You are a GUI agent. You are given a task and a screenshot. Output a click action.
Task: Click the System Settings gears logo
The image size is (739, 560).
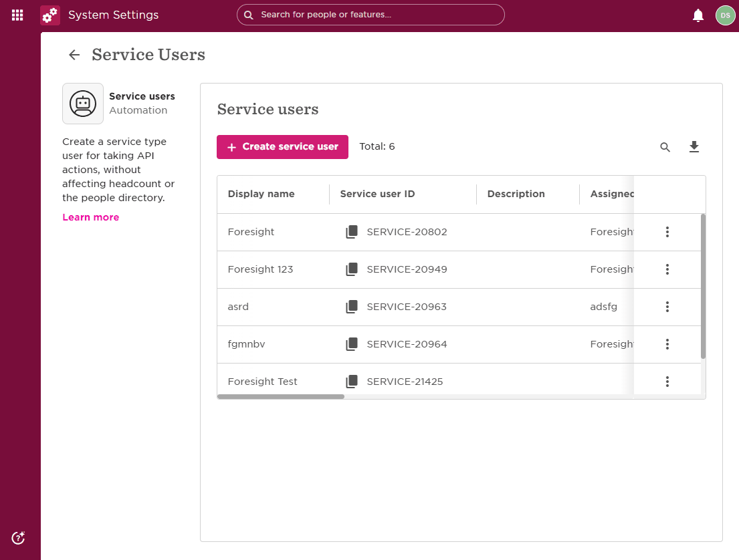pos(50,15)
